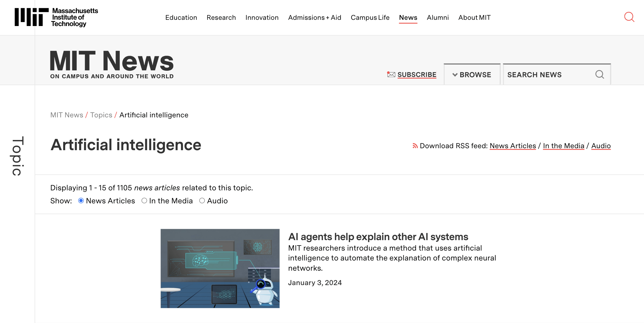Select the Audio radio button
Viewport: 644px width, 323px height.
click(202, 201)
